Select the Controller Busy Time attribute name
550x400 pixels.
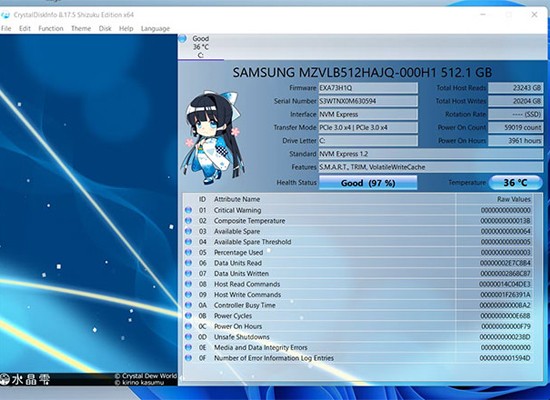244,305
